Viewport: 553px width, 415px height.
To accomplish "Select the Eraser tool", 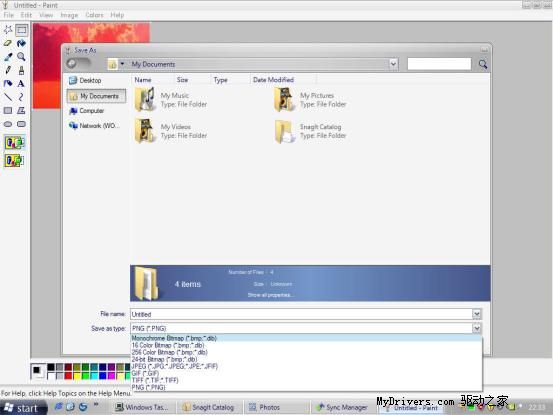I will [8, 43].
